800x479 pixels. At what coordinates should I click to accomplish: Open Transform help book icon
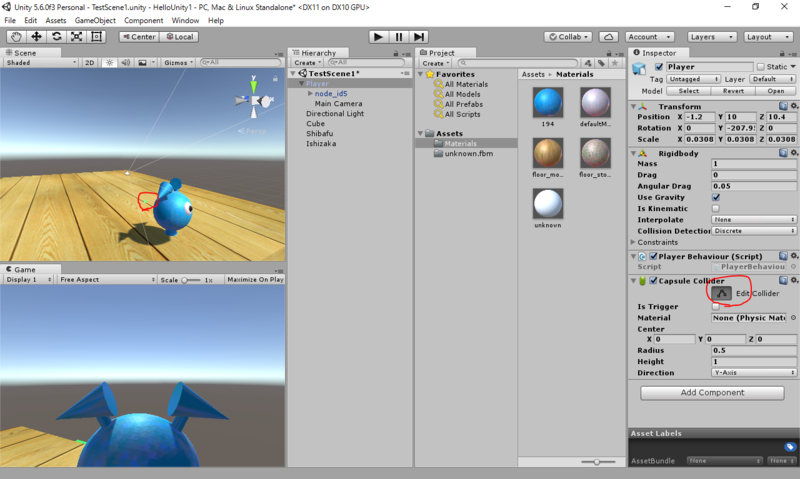coord(783,106)
